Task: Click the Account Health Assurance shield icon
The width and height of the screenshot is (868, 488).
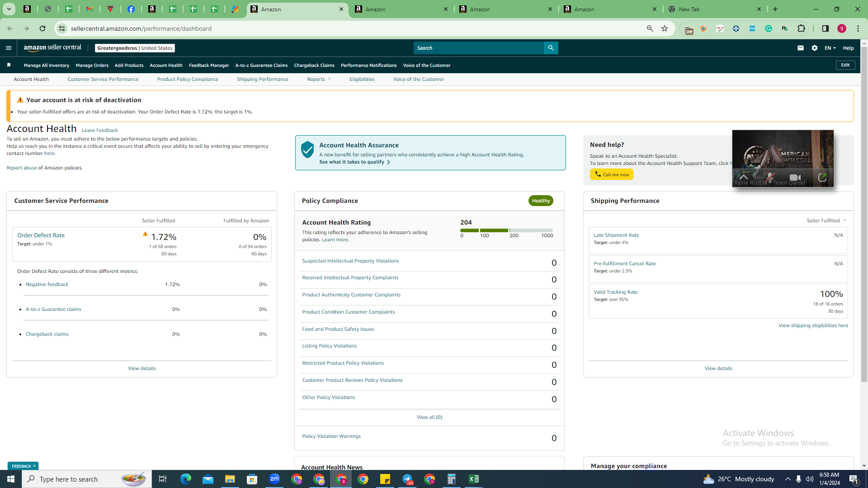Action: [x=307, y=150]
